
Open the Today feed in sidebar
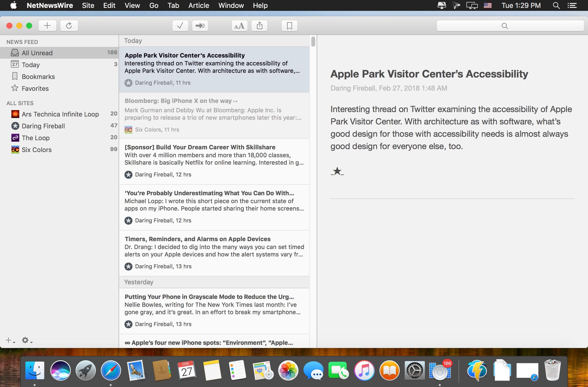pyautogui.click(x=59, y=65)
